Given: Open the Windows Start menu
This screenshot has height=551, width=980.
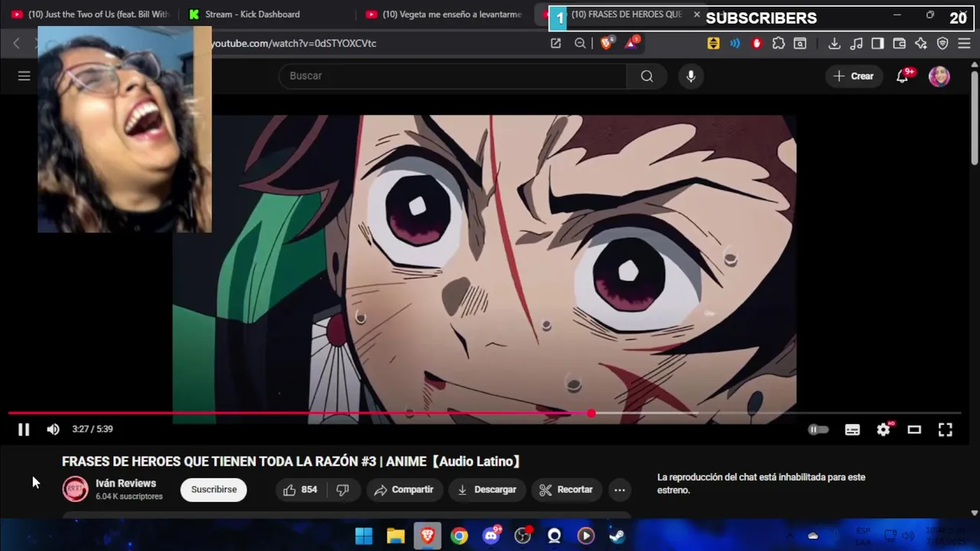Looking at the screenshot, I should [x=364, y=536].
